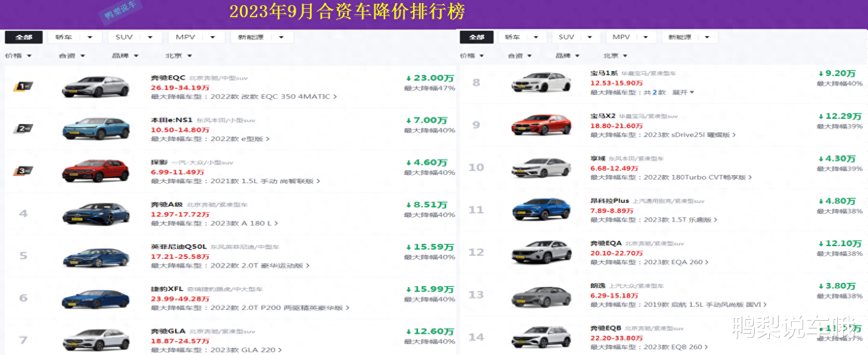Viewport: 868px width, 355px height.
Task: Expand 合资 filter in the rank 8-14 panel
Action: (x=520, y=56)
